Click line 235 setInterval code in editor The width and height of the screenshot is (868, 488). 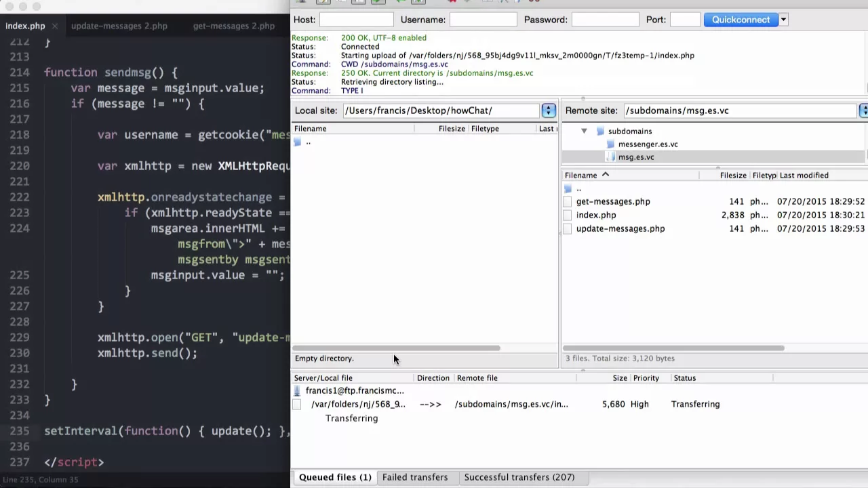pyautogui.click(x=167, y=431)
